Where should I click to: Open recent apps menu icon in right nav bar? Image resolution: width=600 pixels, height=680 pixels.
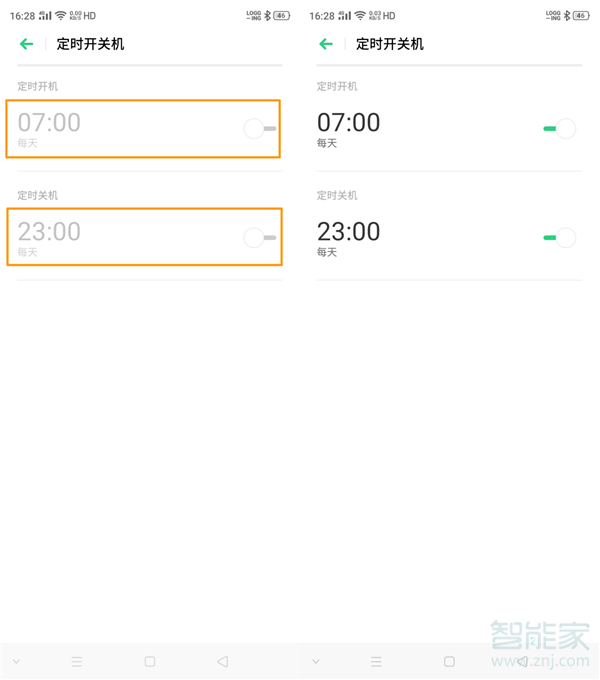[x=376, y=662]
